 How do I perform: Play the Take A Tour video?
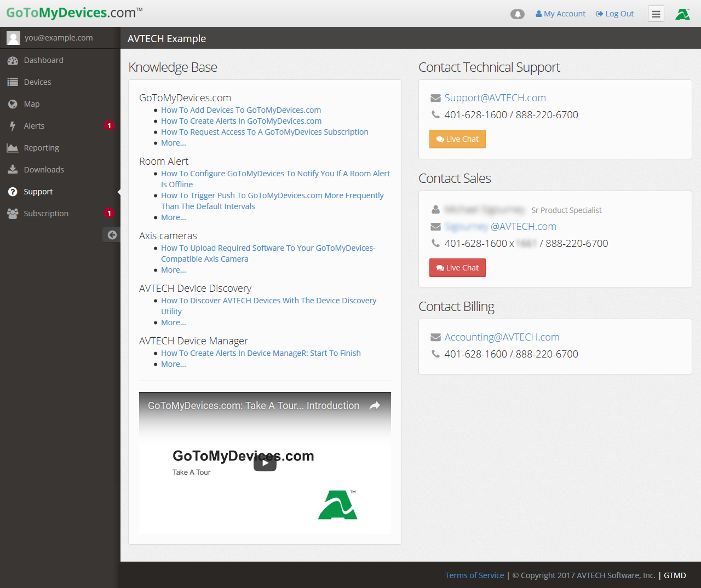tap(265, 463)
